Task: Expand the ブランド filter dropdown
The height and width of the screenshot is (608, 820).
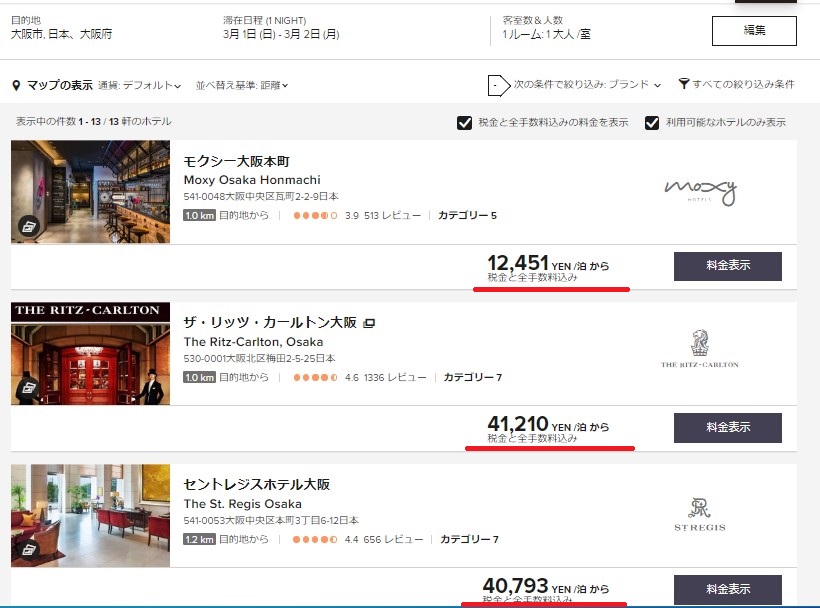Action: pyautogui.click(x=587, y=84)
